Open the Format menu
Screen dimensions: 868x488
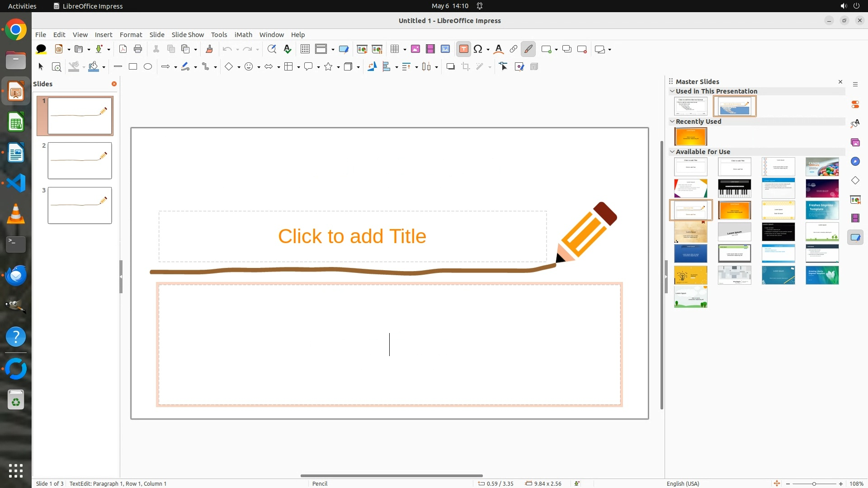[x=131, y=35]
